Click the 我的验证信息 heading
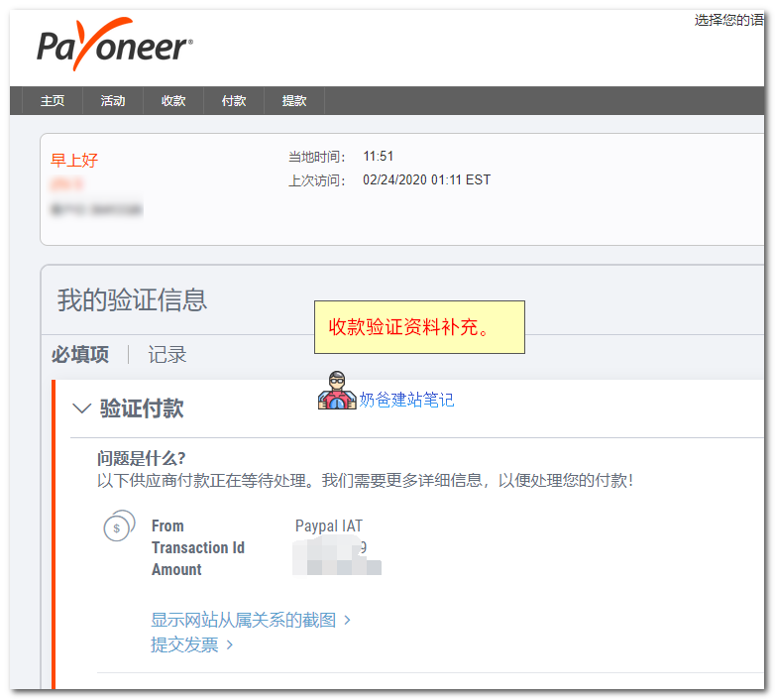Screen dimensions: 775x700 pos(132,300)
